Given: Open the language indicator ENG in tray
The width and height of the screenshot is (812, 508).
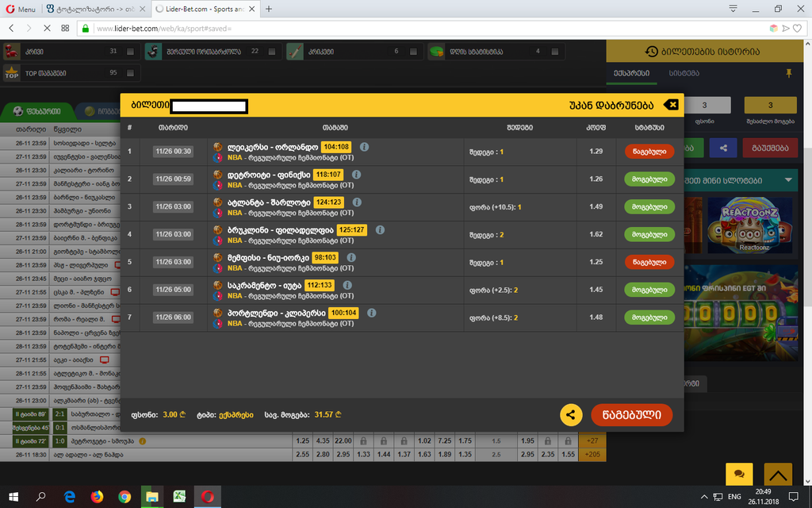Looking at the screenshot, I should point(734,497).
